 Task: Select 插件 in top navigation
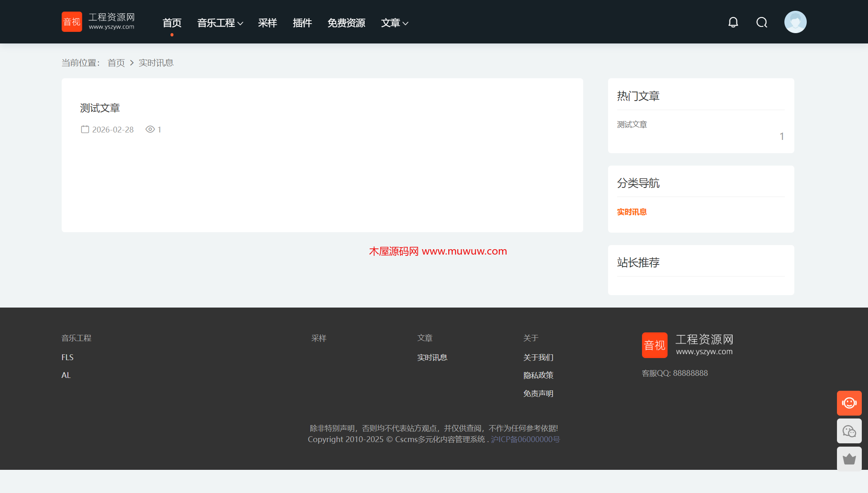302,23
